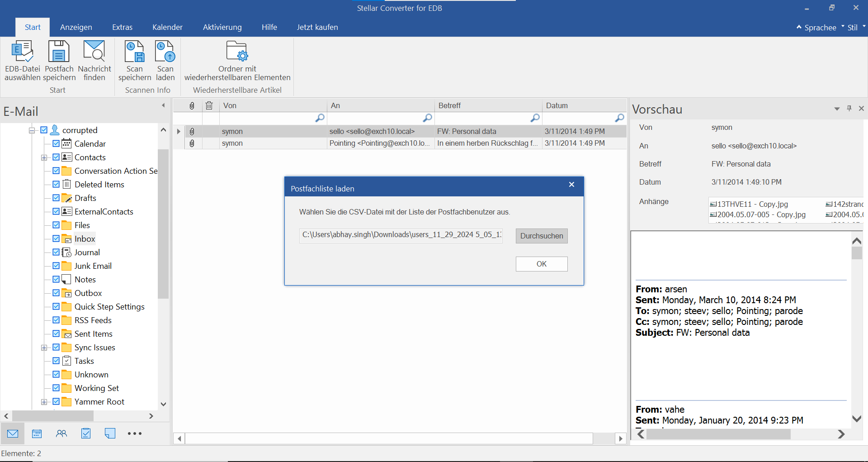Switch to mail view icon at bottom
The height and width of the screenshot is (462, 868).
[13, 433]
